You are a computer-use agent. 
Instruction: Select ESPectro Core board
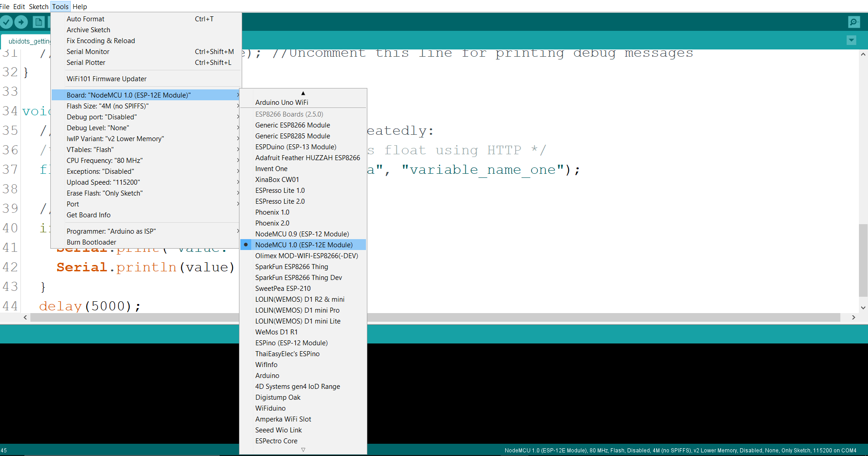[303, 441]
